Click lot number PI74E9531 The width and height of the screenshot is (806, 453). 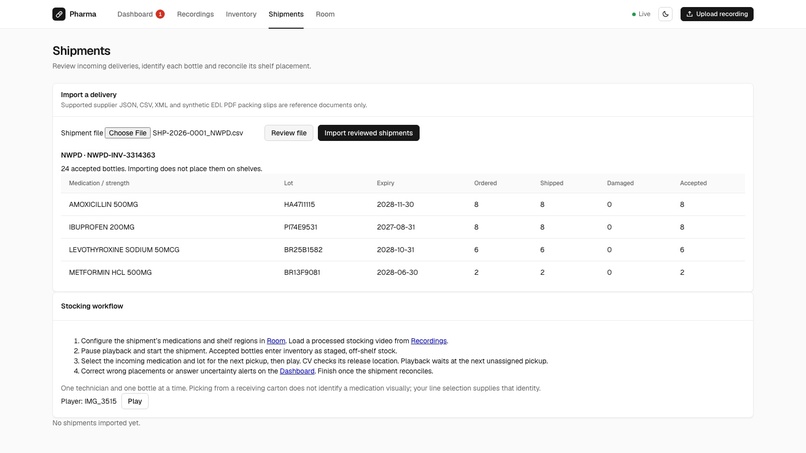click(301, 227)
